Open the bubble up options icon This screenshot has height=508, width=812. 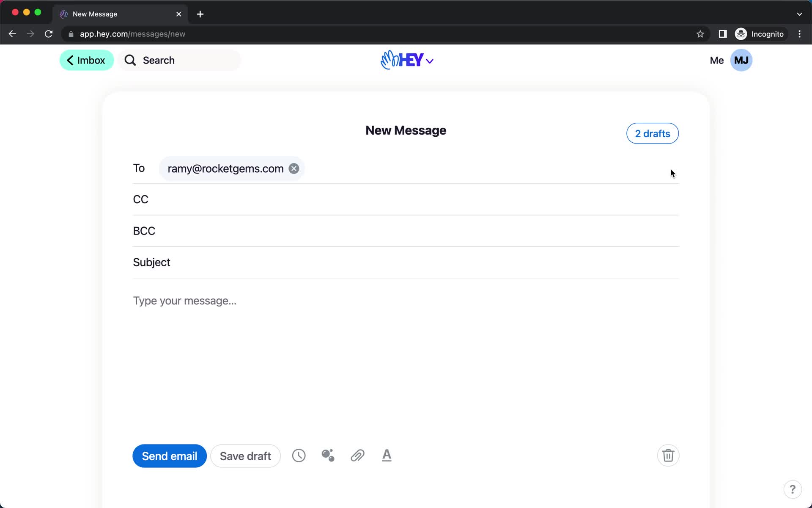(328, 456)
